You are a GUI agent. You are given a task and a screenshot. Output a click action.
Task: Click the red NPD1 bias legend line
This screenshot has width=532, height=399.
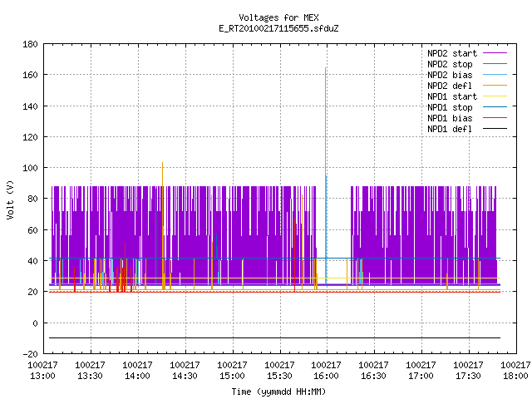495,118
